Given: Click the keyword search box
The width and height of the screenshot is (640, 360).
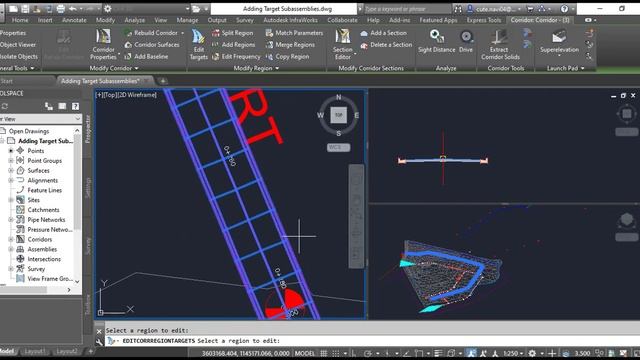Looking at the screenshot, I should pos(407,9).
